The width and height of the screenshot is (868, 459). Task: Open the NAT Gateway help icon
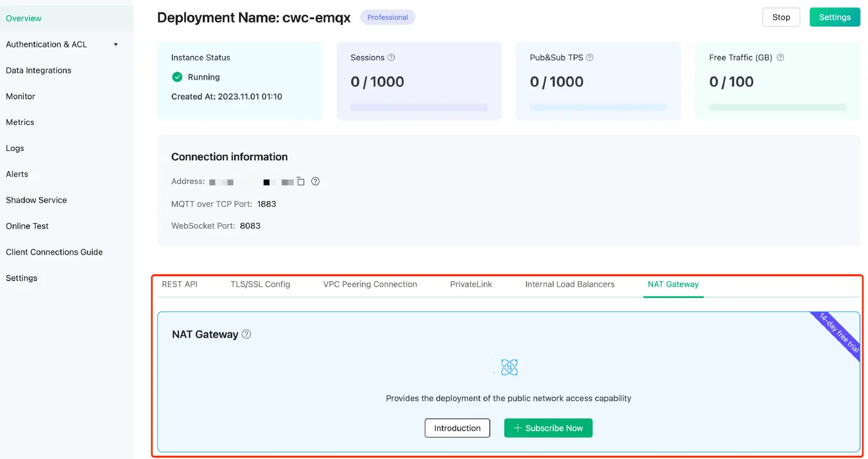click(246, 334)
